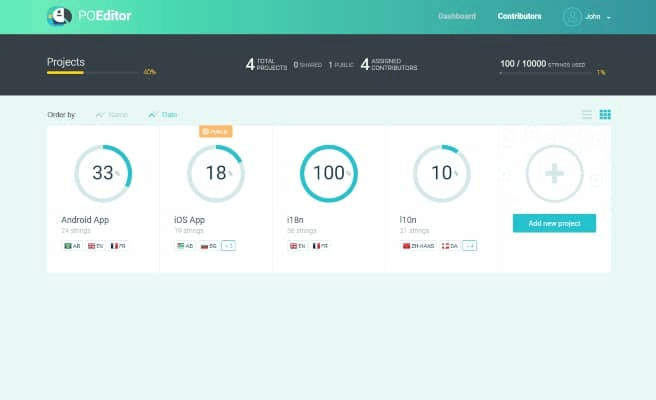
Task: Click the i18n strings count
Action: (x=302, y=231)
